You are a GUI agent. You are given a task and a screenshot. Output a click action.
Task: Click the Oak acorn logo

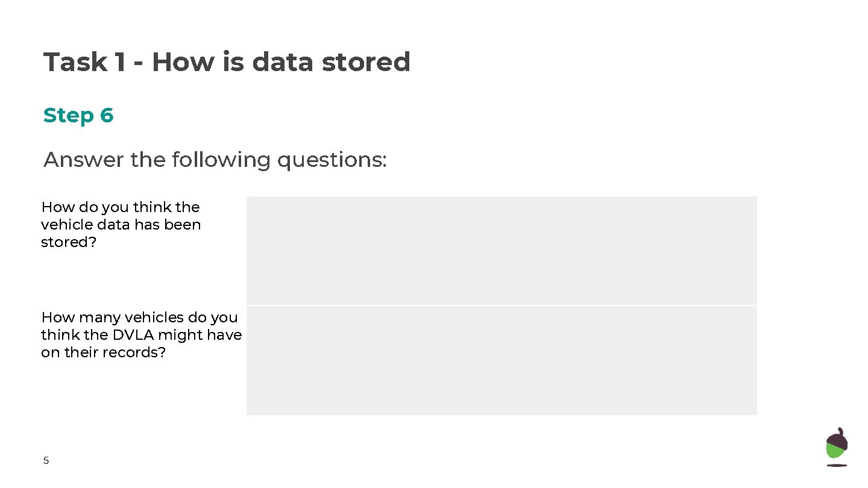tap(836, 446)
